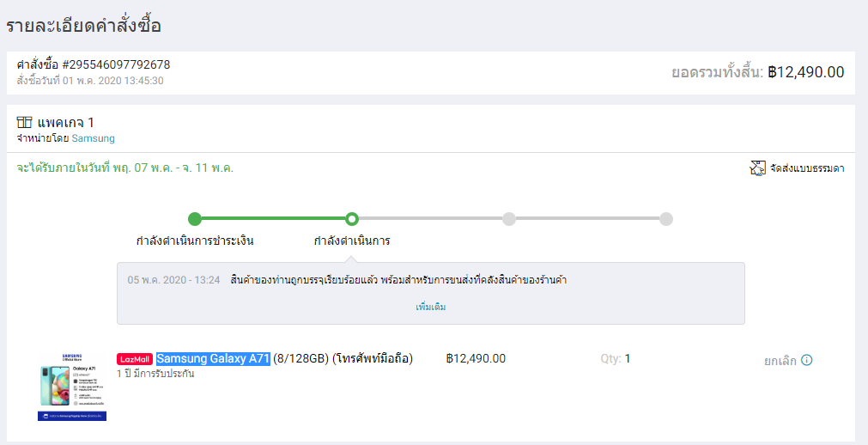Click ยกเลิก to cancel the order
868x445 pixels.
[x=780, y=361]
